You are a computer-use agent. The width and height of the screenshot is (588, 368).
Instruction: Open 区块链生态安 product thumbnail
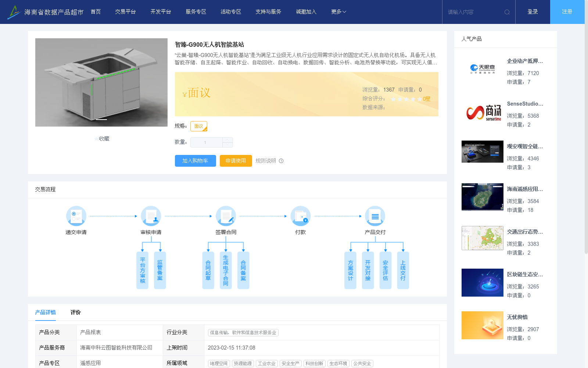tap(483, 283)
